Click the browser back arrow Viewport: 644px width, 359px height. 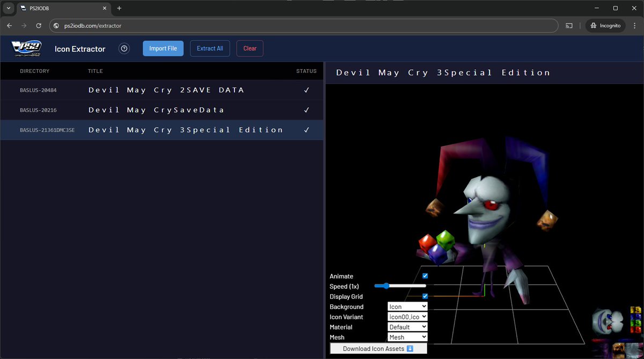tap(9, 25)
